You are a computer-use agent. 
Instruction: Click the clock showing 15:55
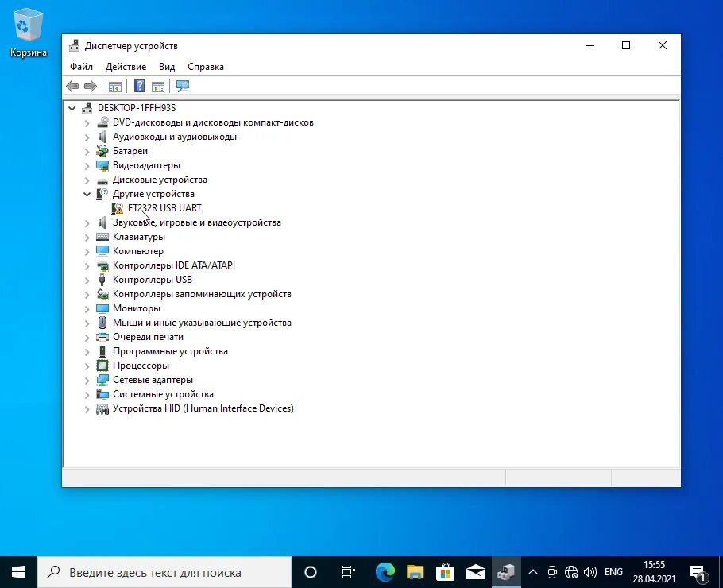coord(654,565)
